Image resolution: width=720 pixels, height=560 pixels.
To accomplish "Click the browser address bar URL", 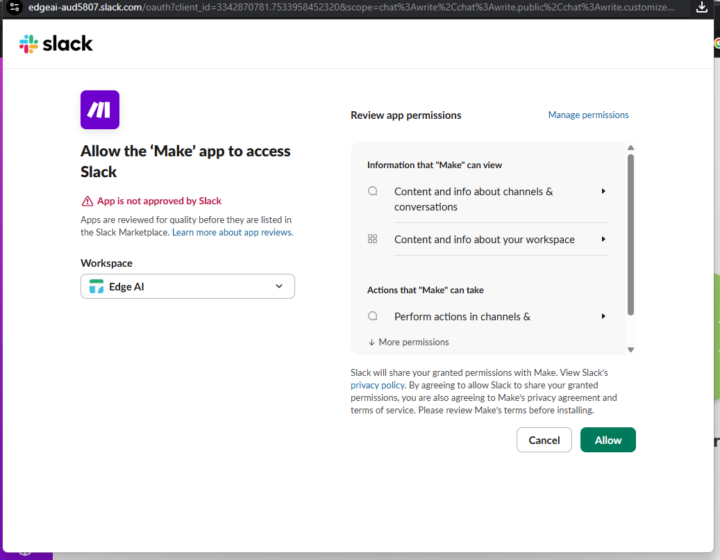I will 351,7.
